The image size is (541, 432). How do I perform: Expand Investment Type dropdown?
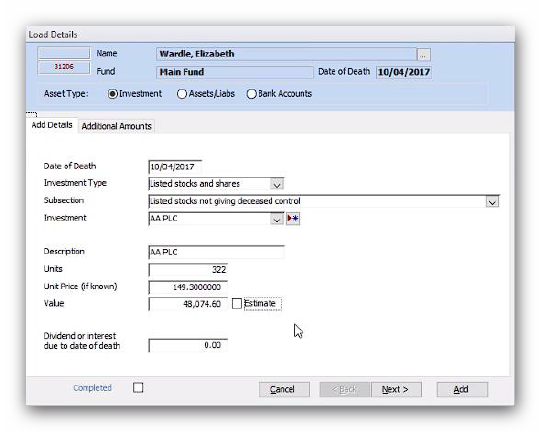(x=277, y=184)
